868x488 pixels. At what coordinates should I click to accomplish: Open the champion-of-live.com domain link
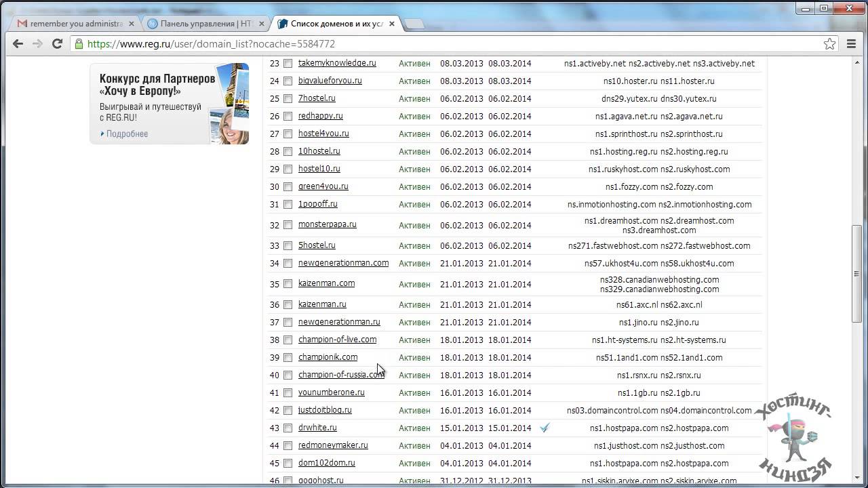[x=337, y=340]
